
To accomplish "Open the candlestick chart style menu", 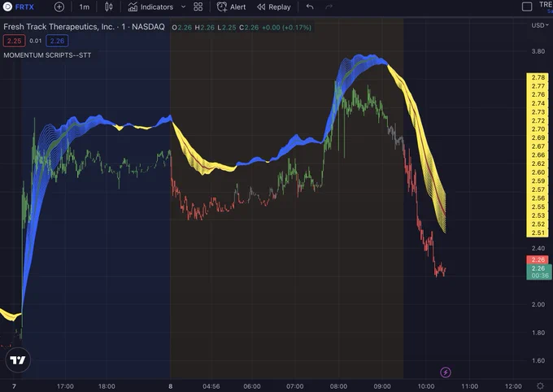I will pos(109,7).
